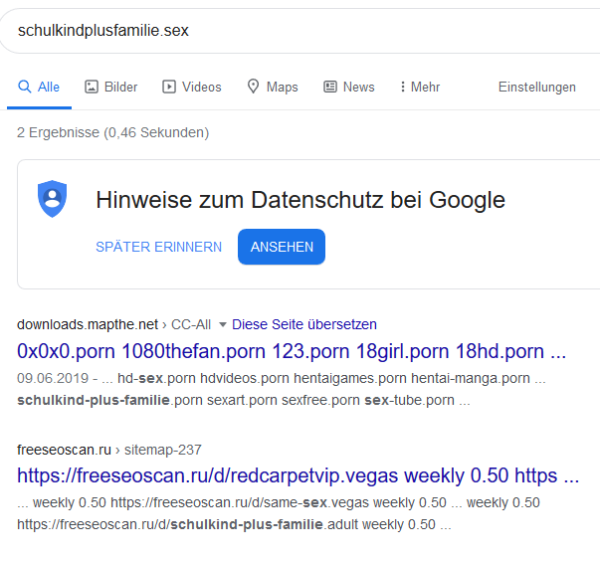Open the Einstellungen menu
Screen dimensions: 600x561
coord(537,87)
